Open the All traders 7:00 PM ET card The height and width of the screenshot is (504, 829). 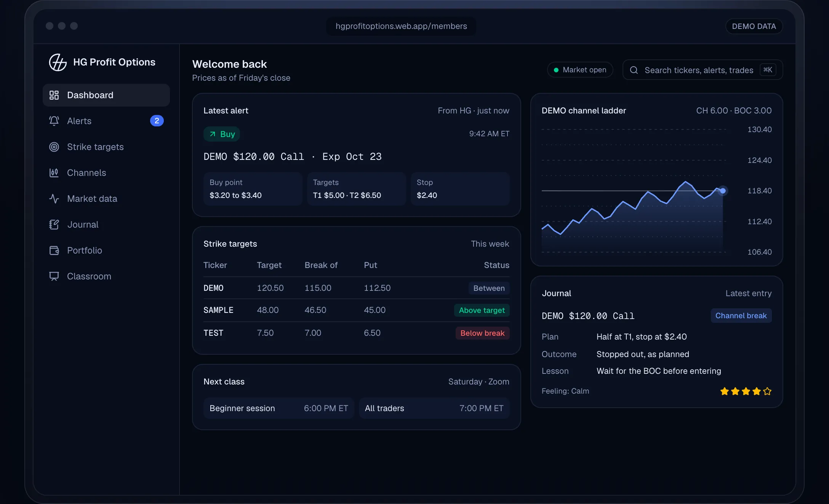pyautogui.click(x=434, y=408)
